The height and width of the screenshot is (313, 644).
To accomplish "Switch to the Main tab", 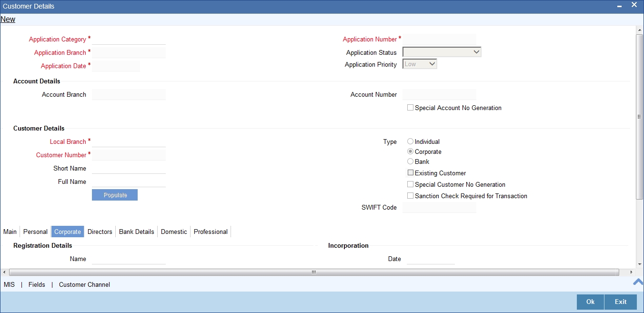I will point(10,232).
